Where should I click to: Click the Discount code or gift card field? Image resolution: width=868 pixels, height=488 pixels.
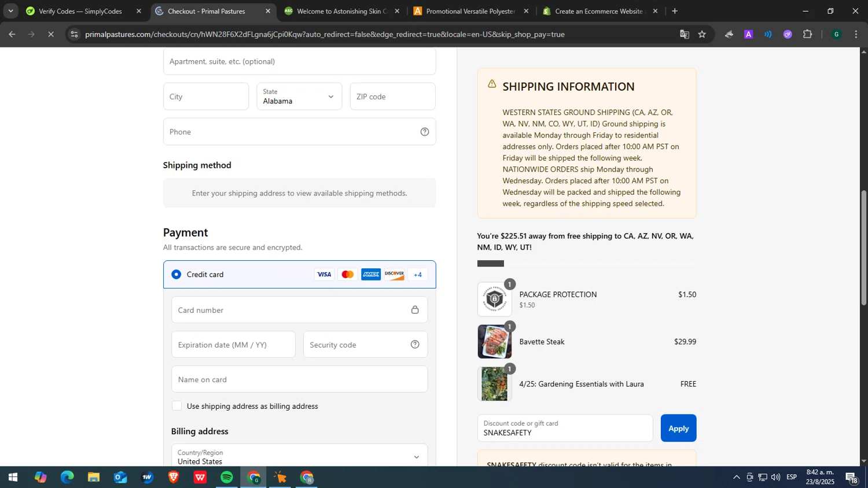click(565, 428)
